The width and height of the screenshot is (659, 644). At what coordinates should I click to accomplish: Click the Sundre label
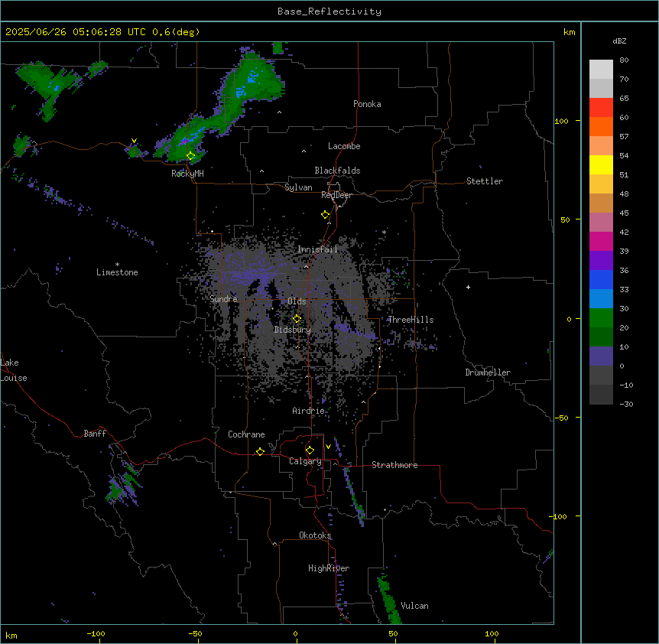pos(223,299)
